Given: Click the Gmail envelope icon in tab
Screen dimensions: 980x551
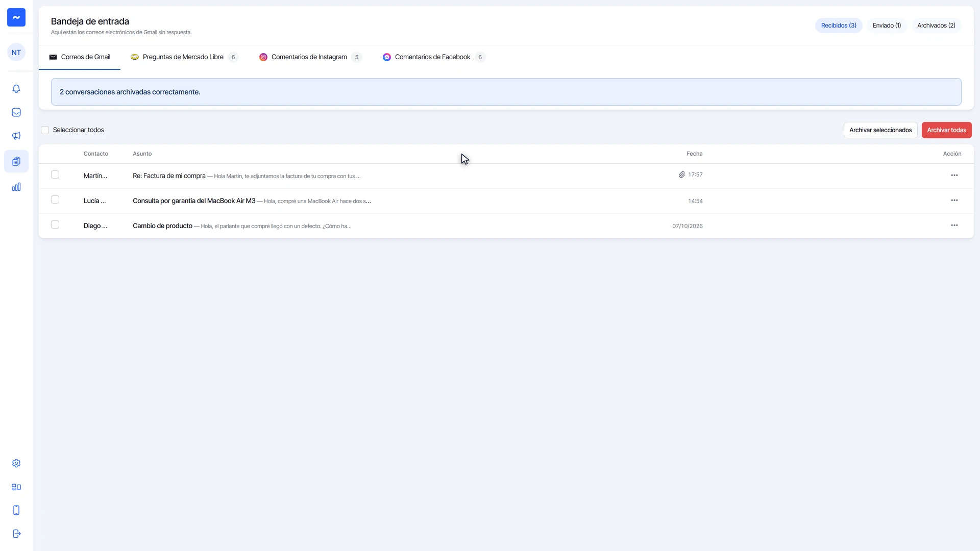Looking at the screenshot, I should click(53, 57).
